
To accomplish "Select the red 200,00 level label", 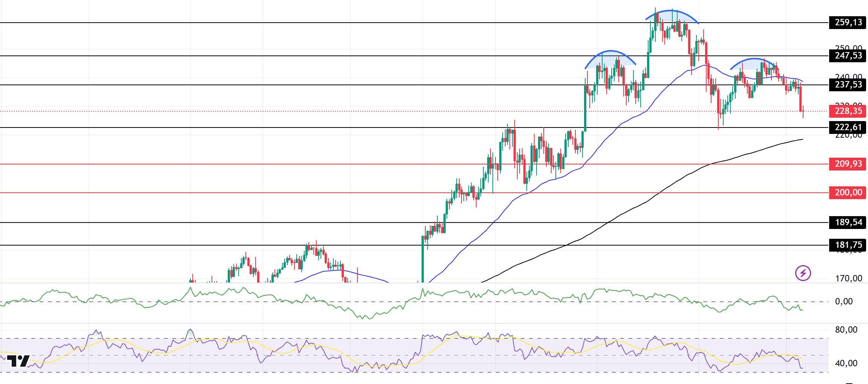I will [x=848, y=193].
